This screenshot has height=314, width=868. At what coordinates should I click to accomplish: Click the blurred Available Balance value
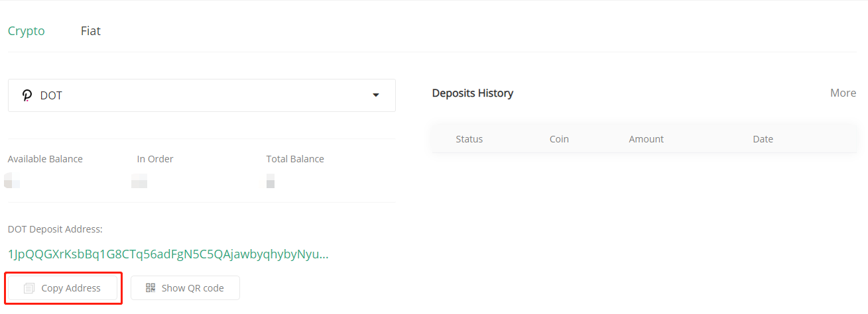(13, 180)
